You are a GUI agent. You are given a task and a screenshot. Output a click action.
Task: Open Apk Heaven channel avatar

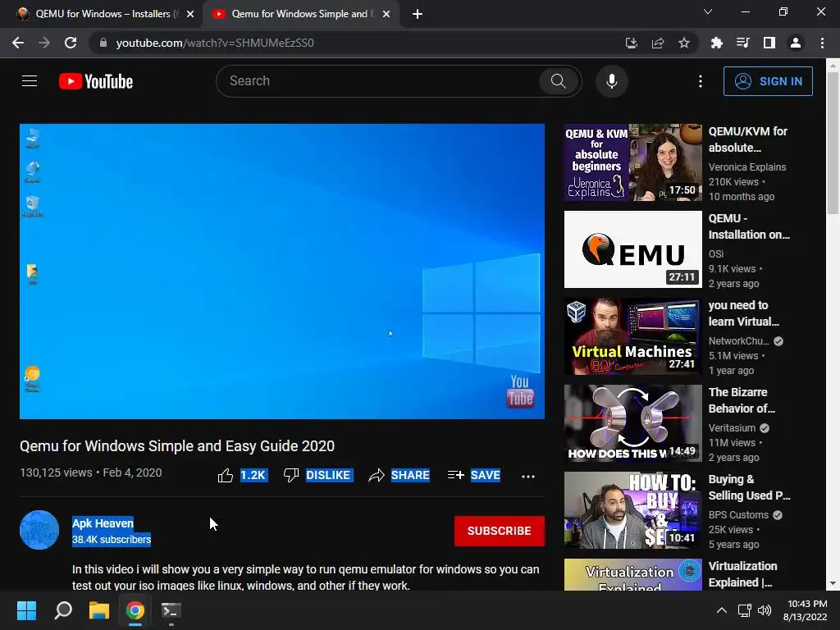(x=39, y=530)
